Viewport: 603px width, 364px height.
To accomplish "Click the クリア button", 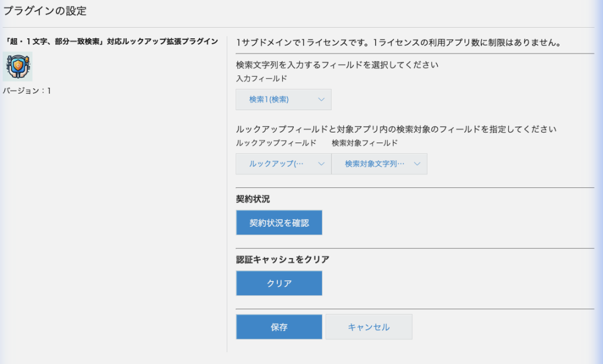I will point(279,283).
